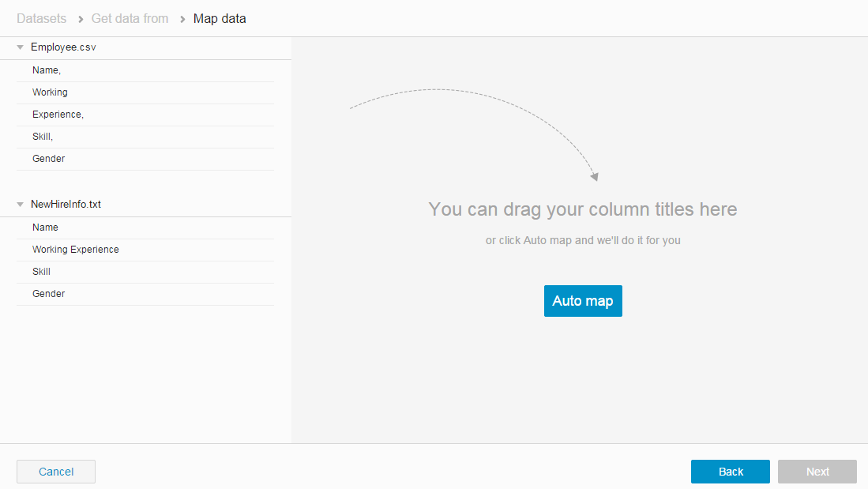This screenshot has height=489, width=868.
Task: Go to the Datasets breadcrumb
Action: coord(42,18)
